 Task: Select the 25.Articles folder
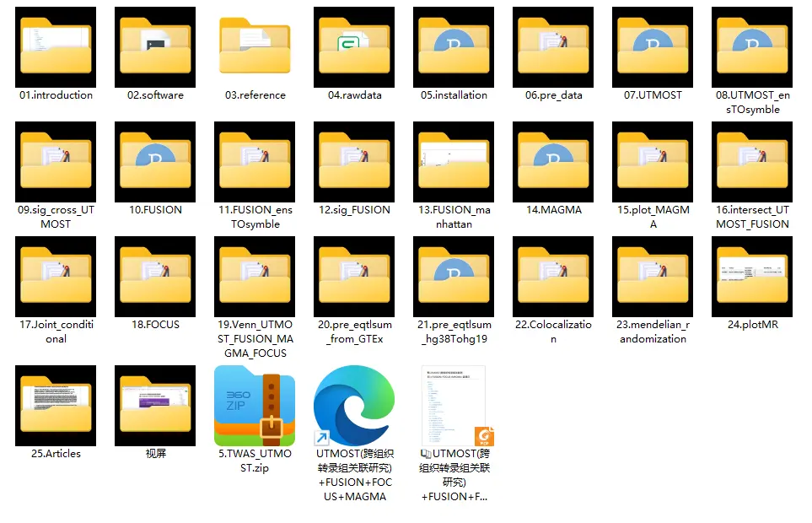(x=56, y=406)
